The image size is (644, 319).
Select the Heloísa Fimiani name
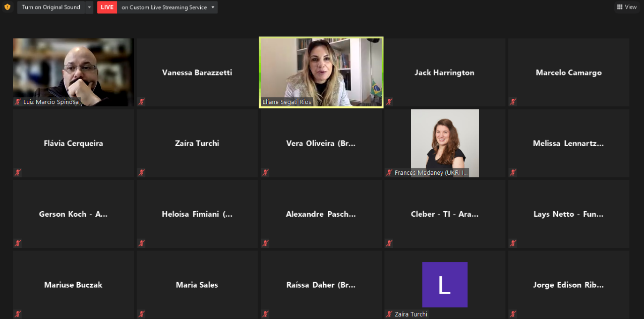197,214
